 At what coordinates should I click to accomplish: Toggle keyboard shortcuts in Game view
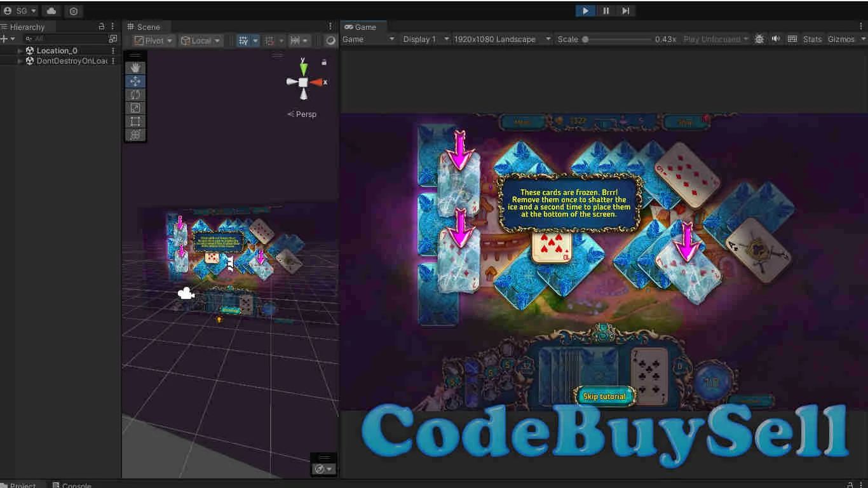pos(792,39)
